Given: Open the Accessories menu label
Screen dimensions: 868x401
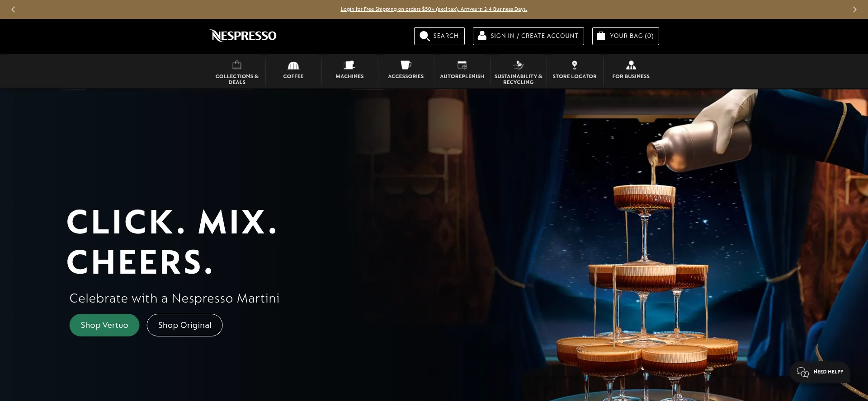Looking at the screenshot, I should 406,76.
